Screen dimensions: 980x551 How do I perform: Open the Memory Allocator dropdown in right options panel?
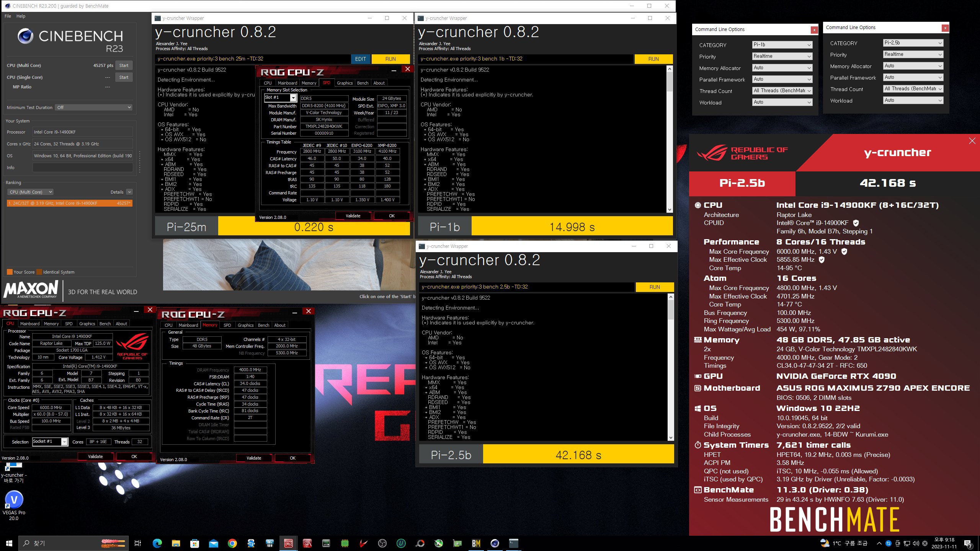[913, 66]
